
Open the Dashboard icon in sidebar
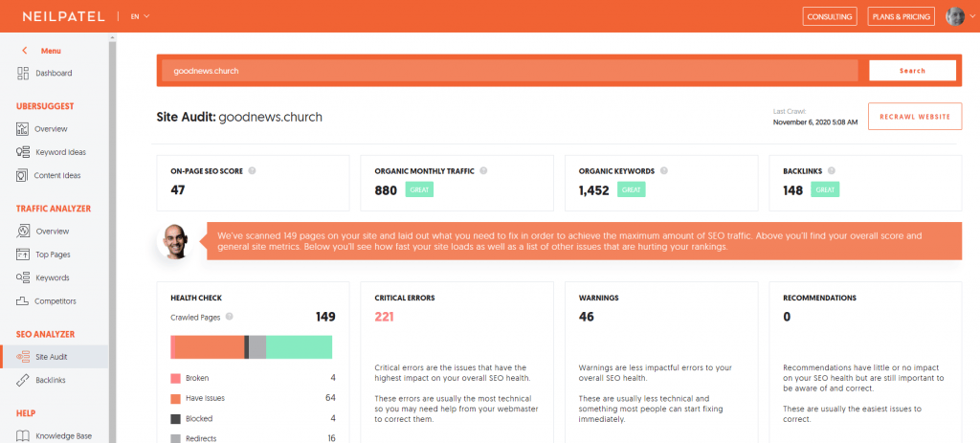click(x=23, y=73)
